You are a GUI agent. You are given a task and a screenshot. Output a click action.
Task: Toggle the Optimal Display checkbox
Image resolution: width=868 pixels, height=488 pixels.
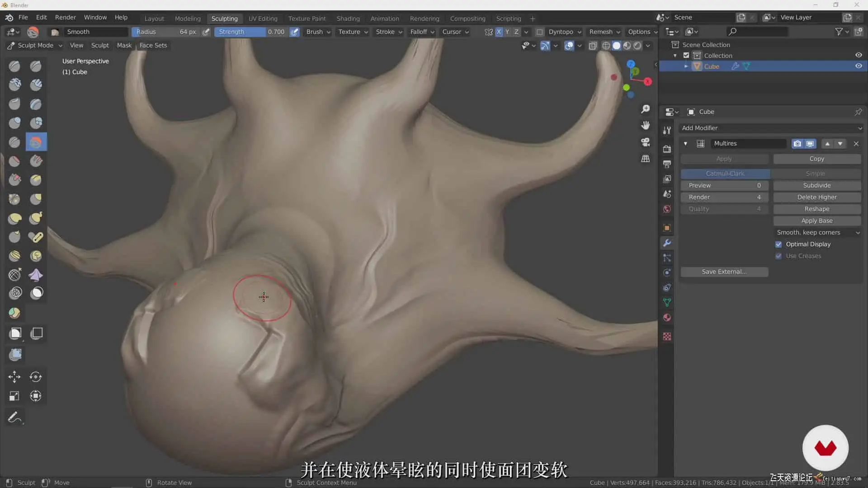(778, 244)
